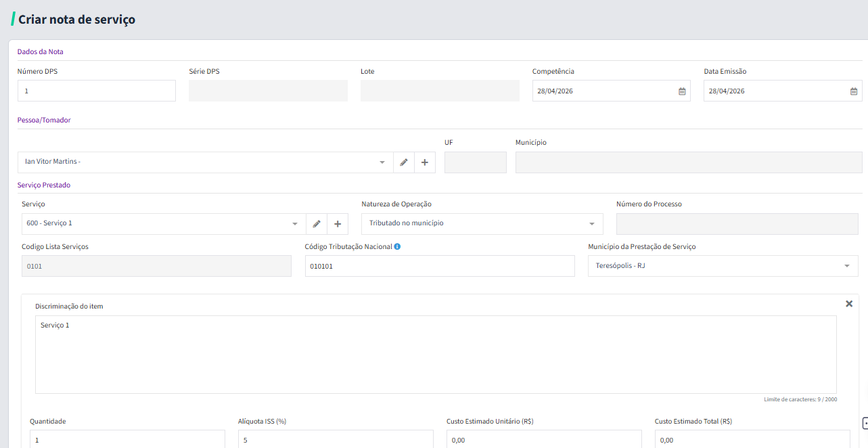
Task: Select the Quantidade input field
Action: (127, 439)
